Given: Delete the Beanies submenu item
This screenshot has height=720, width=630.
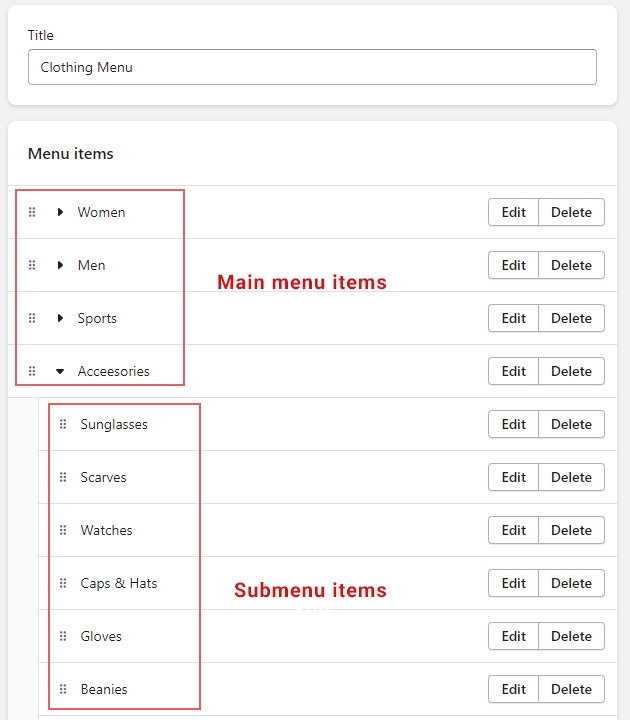Looking at the screenshot, I should 571,689.
